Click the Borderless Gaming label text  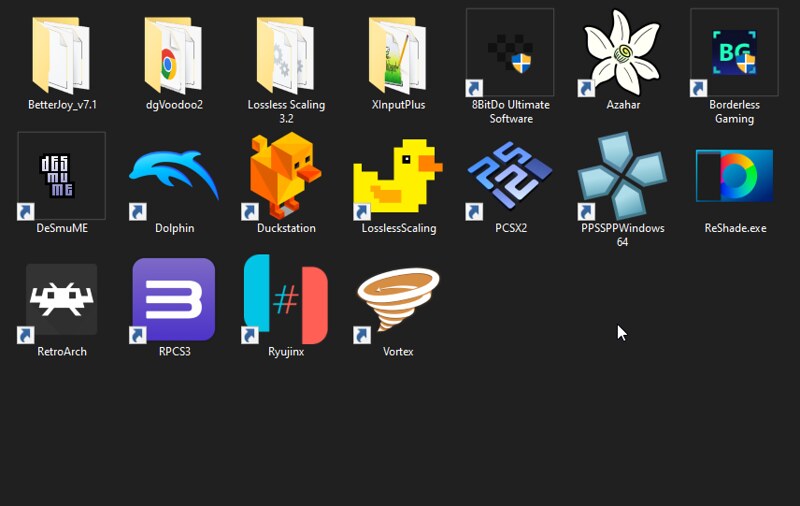tap(734, 112)
